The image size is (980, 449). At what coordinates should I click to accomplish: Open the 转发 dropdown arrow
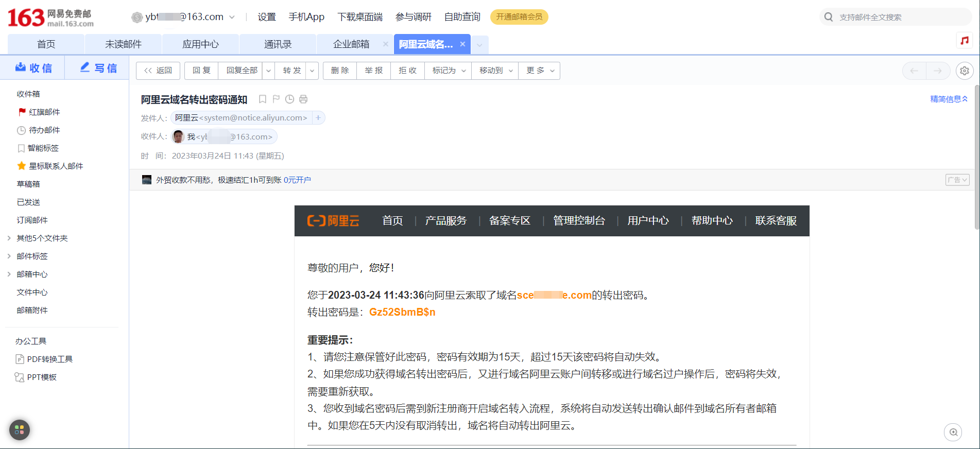click(x=312, y=71)
